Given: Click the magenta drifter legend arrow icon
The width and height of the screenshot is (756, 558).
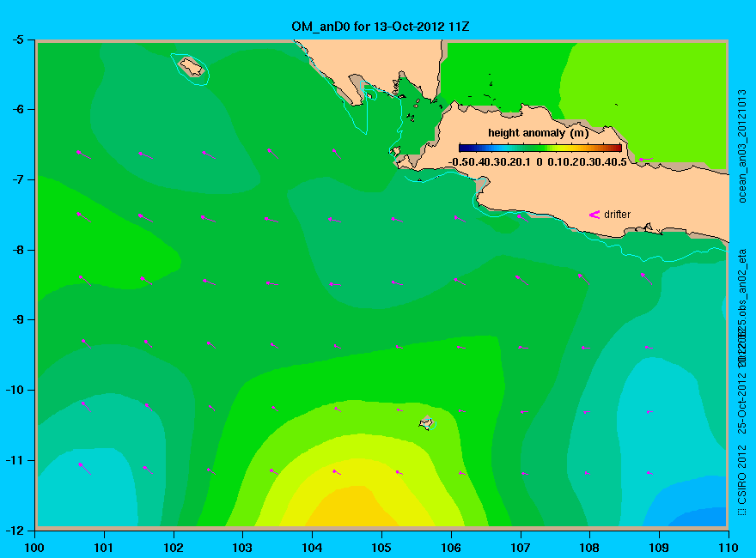Looking at the screenshot, I should click(594, 215).
